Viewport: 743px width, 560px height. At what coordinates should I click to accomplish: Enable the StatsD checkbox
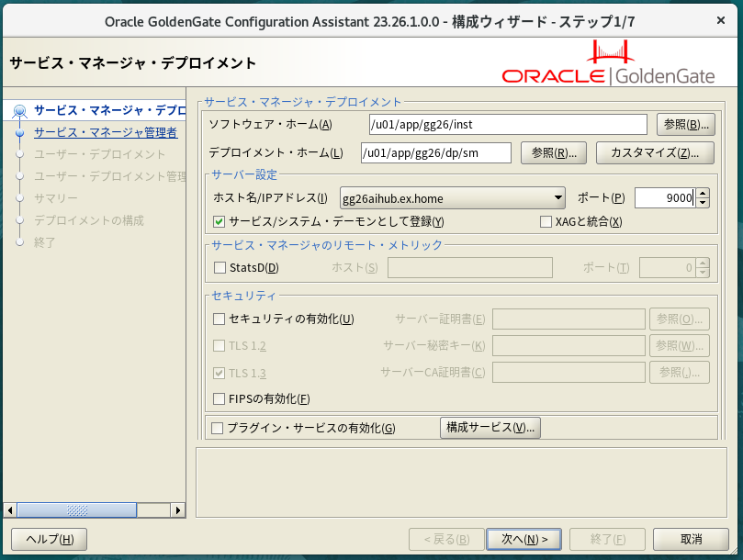[220, 267]
